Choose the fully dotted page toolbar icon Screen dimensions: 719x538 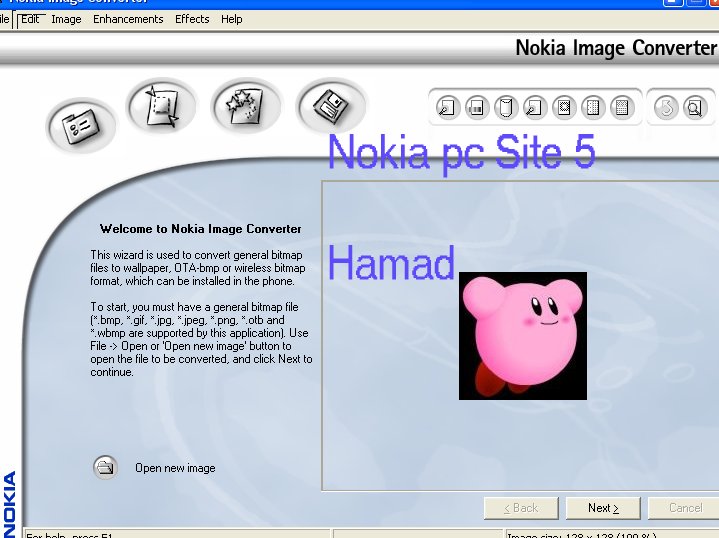[622, 108]
